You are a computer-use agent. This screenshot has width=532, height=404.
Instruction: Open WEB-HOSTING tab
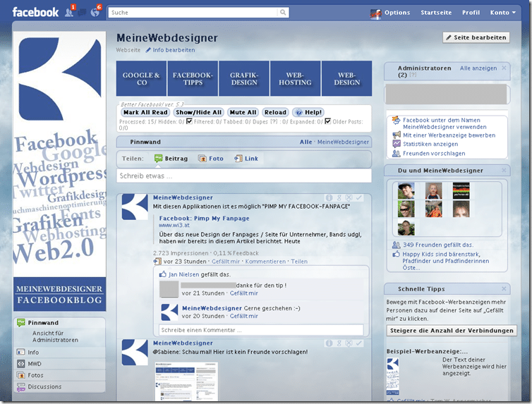point(295,79)
